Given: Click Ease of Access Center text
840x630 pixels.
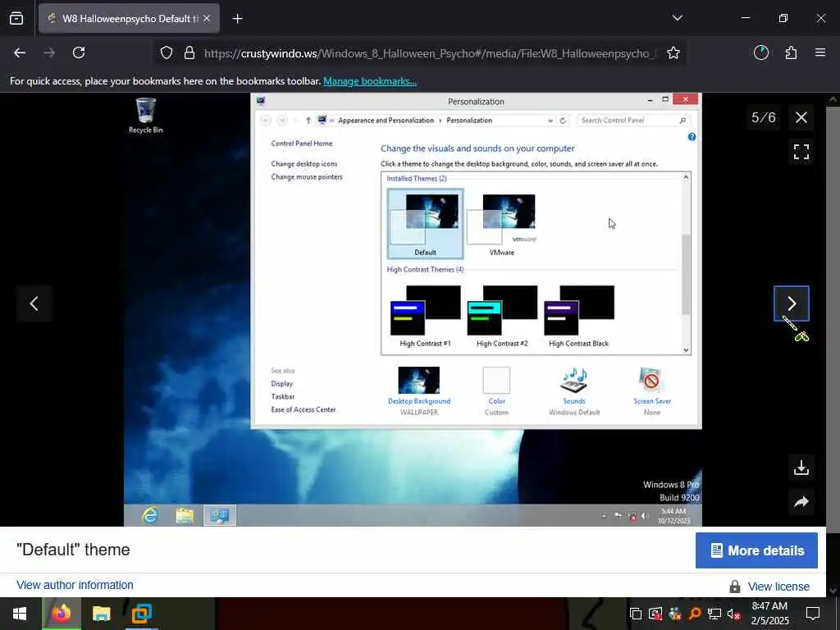Looking at the screenshot, I should (x=304, y=409).
